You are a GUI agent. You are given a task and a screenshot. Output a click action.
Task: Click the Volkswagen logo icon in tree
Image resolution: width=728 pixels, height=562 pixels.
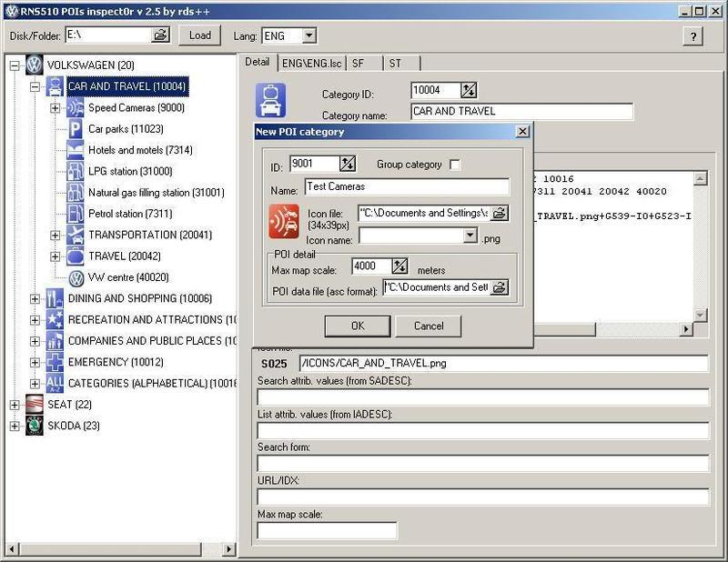pos(35,65)
